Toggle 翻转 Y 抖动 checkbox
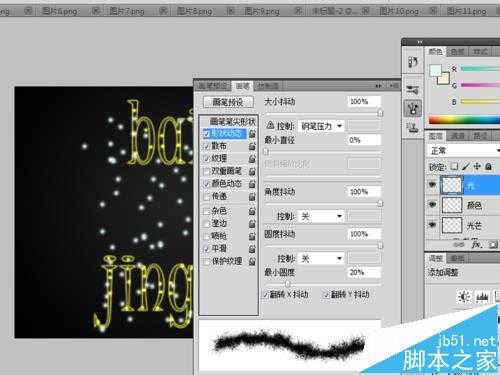Screen dimensions: 500x375 click(326, 295)
